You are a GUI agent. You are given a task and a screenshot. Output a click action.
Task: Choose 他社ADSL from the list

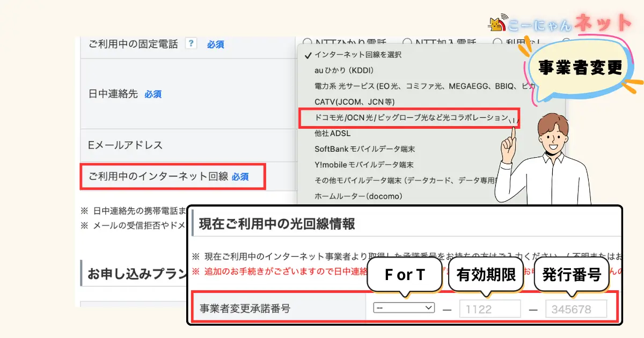point(332,133)
